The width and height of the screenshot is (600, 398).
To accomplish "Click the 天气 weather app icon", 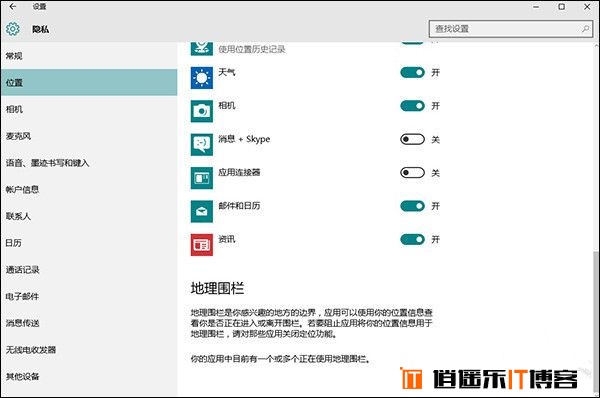I will 202,78.
